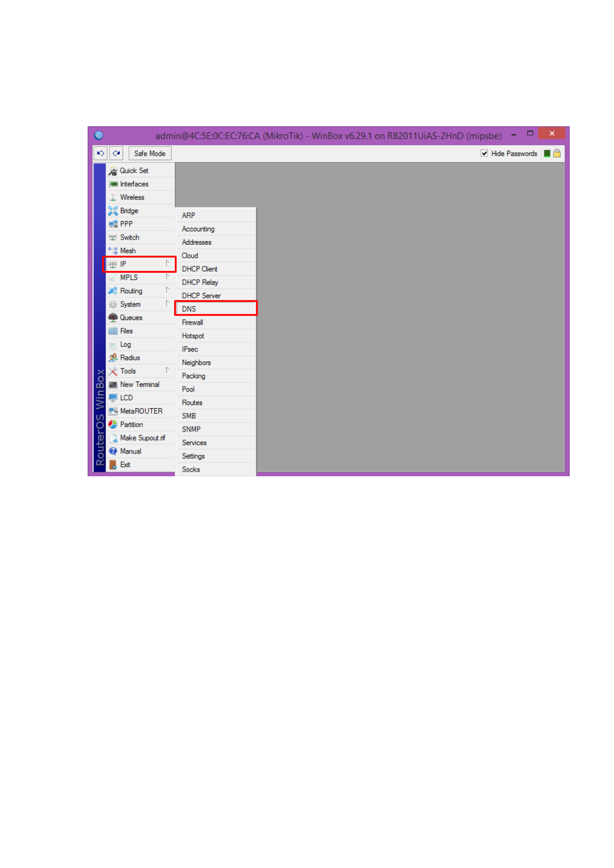614x868 pixels.
Task: Open Firewall from the IP submenu
Action: point(216,323)
